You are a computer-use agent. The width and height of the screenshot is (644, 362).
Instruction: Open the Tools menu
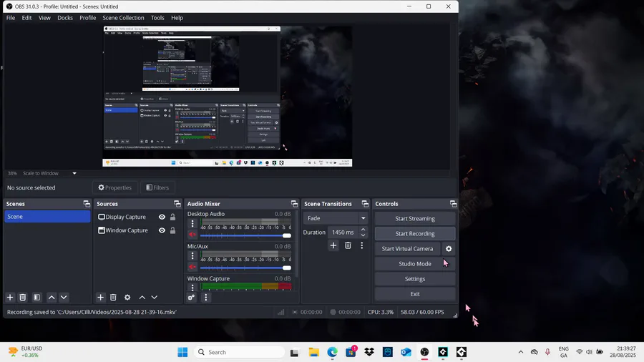[157, 18]
